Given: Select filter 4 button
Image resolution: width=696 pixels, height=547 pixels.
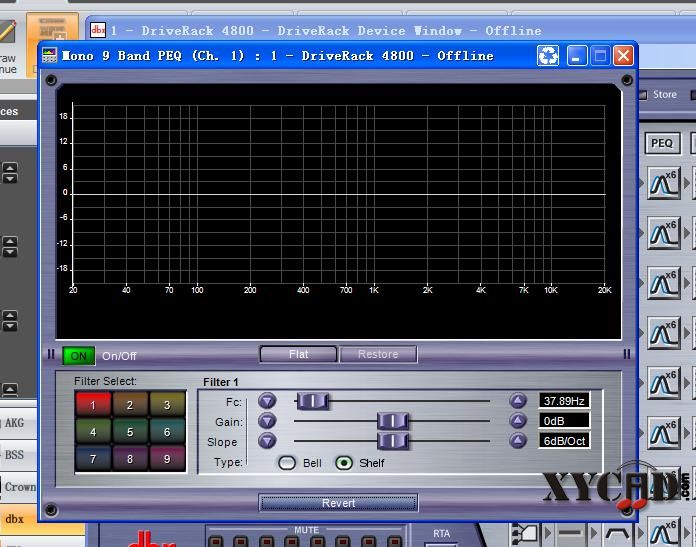Looking at the screenshot, I should coord(93,432).
